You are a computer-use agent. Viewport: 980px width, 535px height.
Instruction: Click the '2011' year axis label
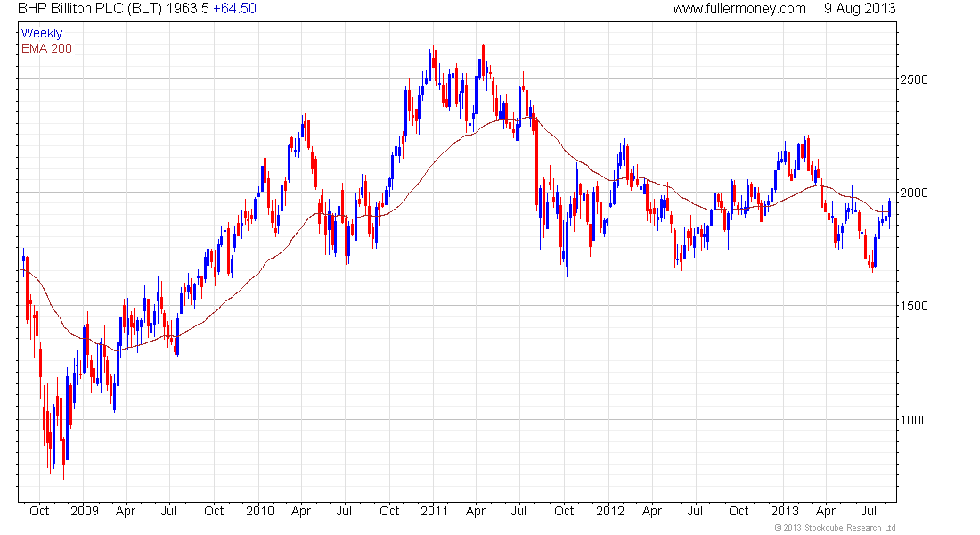coord(435,511)
